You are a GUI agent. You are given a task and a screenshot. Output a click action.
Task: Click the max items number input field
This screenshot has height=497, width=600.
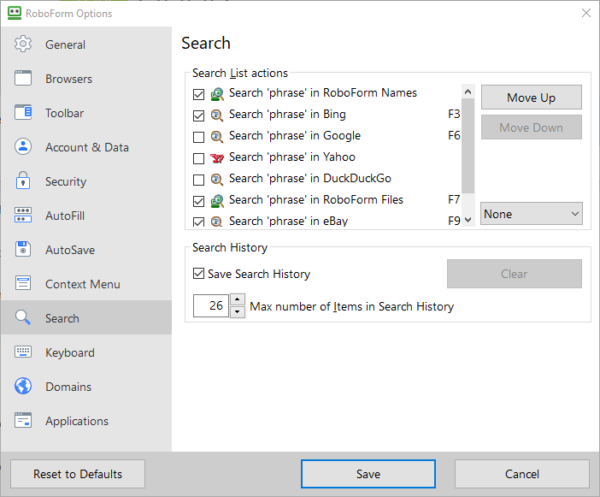[x=211, y=306]
